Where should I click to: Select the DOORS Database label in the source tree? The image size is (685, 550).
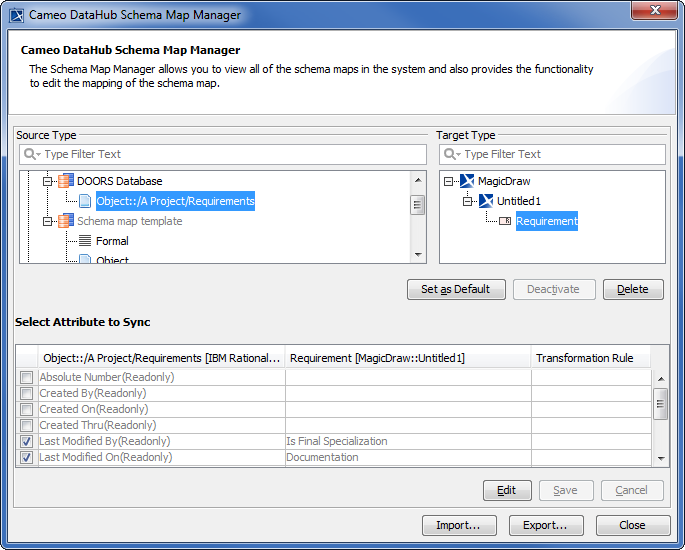(120, 181)
